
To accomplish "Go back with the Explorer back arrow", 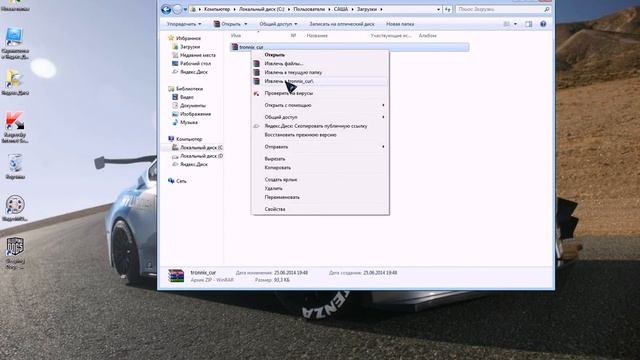I will point(166,9).
